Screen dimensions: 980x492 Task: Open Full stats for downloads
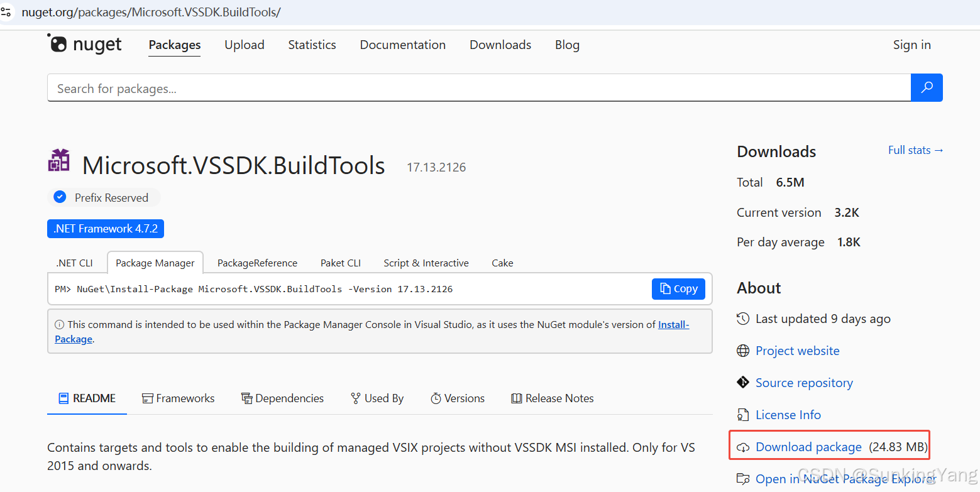[915, 150]
